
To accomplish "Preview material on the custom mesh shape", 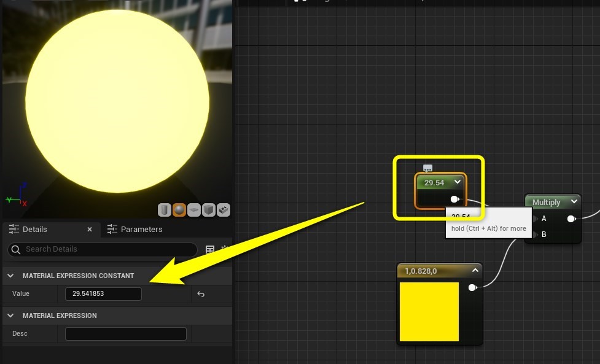I will [224, 209].
